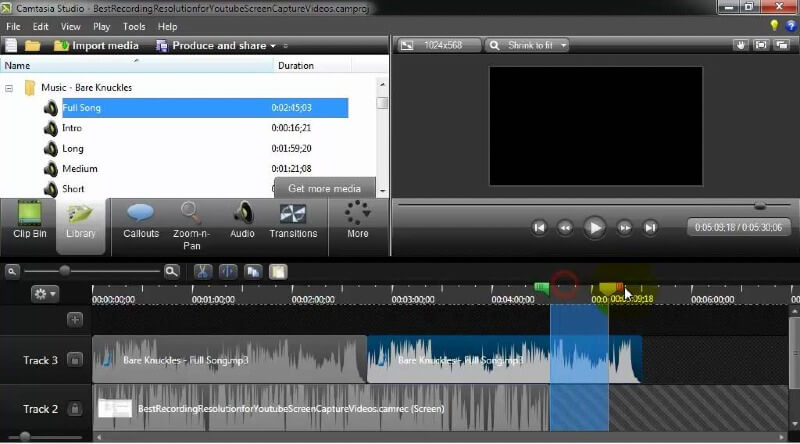Image resolution: width=800 pixels, height=444 pixels.
Task: Click the Cut scissors tool
Action: [203, 272]
